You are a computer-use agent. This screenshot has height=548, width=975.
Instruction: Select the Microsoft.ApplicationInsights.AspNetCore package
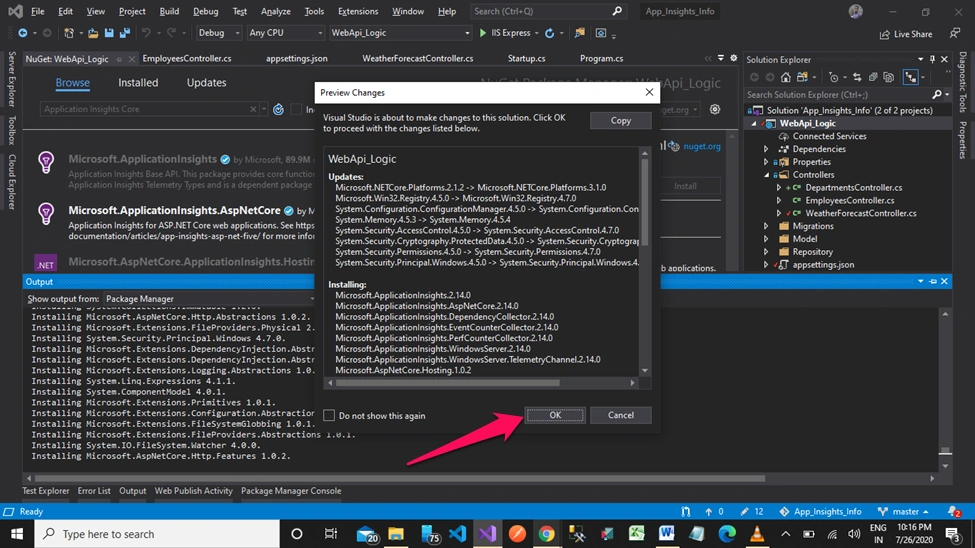pyautogui.click(x=174, y=211)
